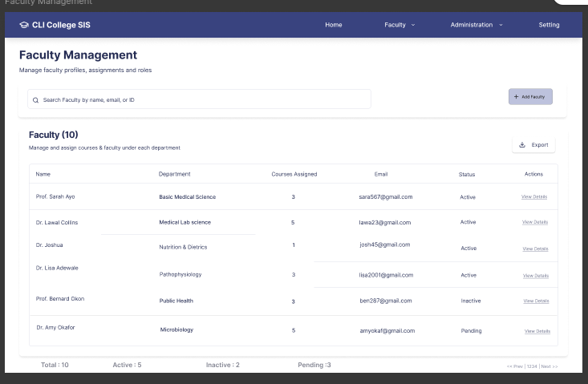This screenshot has width=588, height=384.
Task: Open View Details for Dr. Joshua
Action: click(x=535, y=249)
